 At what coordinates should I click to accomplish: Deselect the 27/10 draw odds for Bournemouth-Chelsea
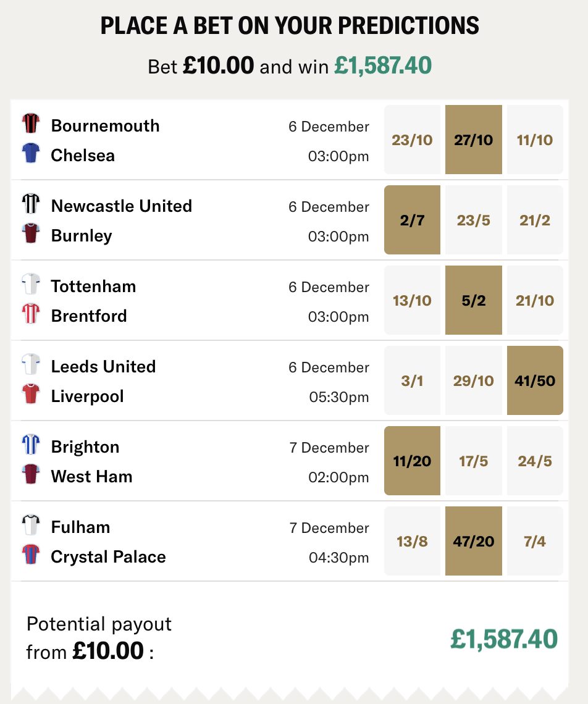point(473,140)
